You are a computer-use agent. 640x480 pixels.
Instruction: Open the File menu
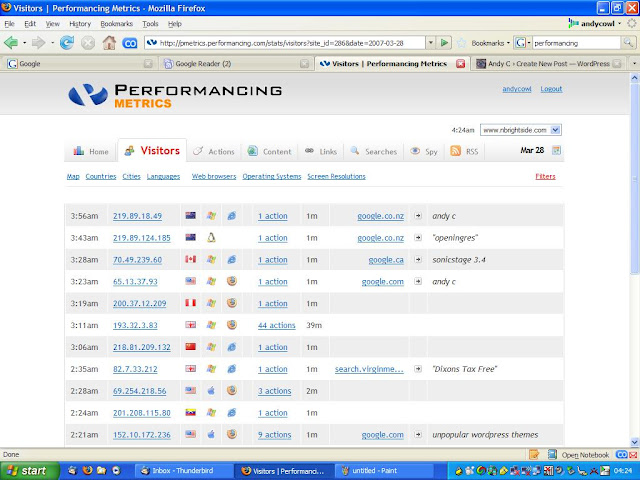[9, 24]
